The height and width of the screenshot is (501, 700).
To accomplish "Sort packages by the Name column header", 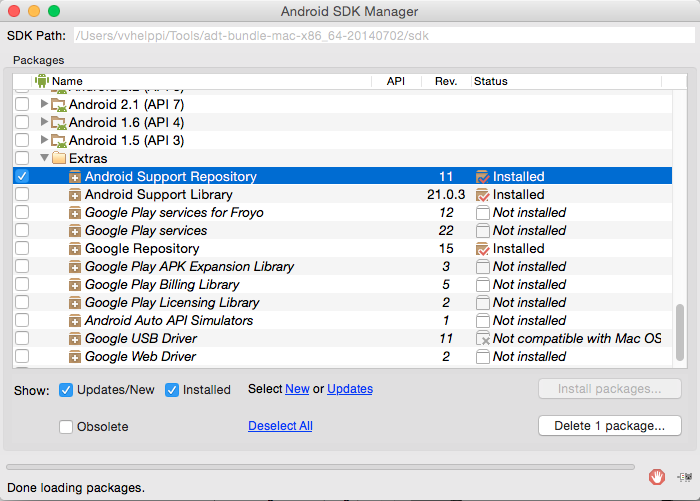I will click(67, 81).
